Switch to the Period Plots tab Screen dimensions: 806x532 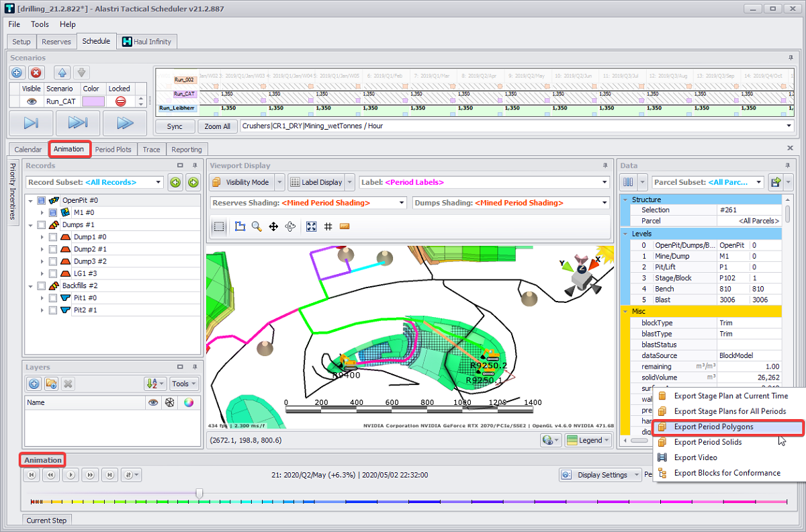pos(114,149)
